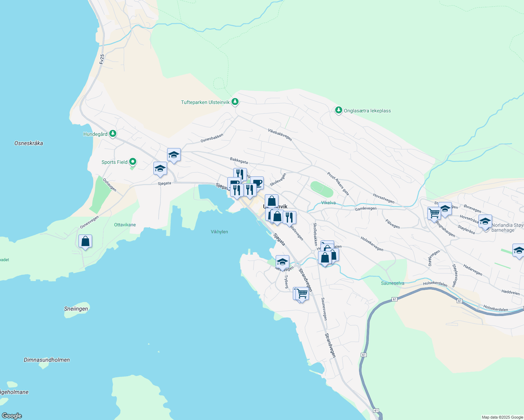Click the restaurant fork icon near Saudalsvegen

tap(290, 217)
